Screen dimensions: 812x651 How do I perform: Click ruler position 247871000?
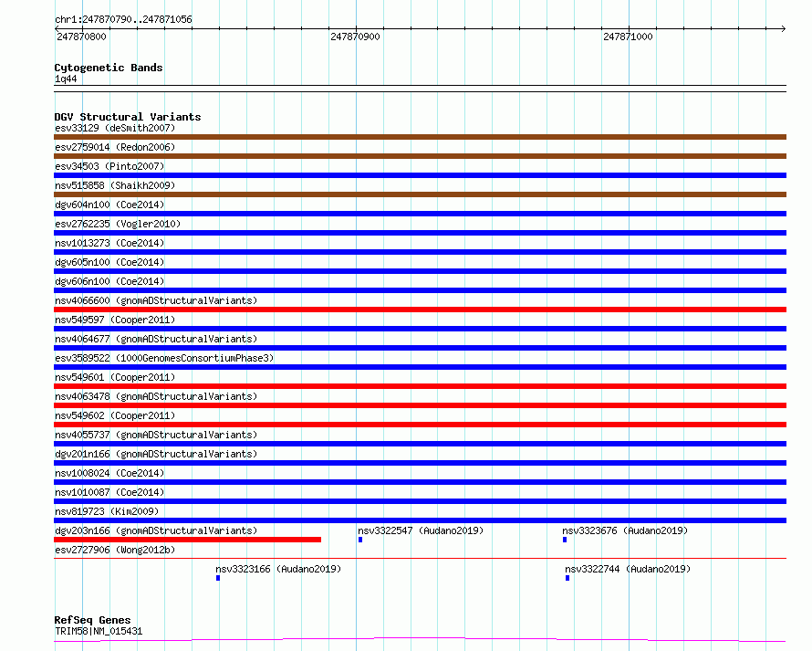(x=629, y=37)
